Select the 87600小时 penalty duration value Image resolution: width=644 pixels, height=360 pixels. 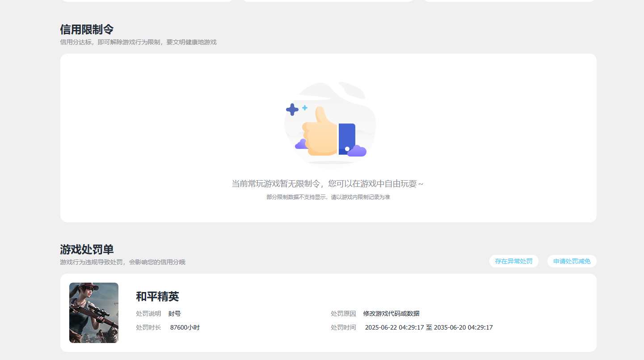[185, 328]
